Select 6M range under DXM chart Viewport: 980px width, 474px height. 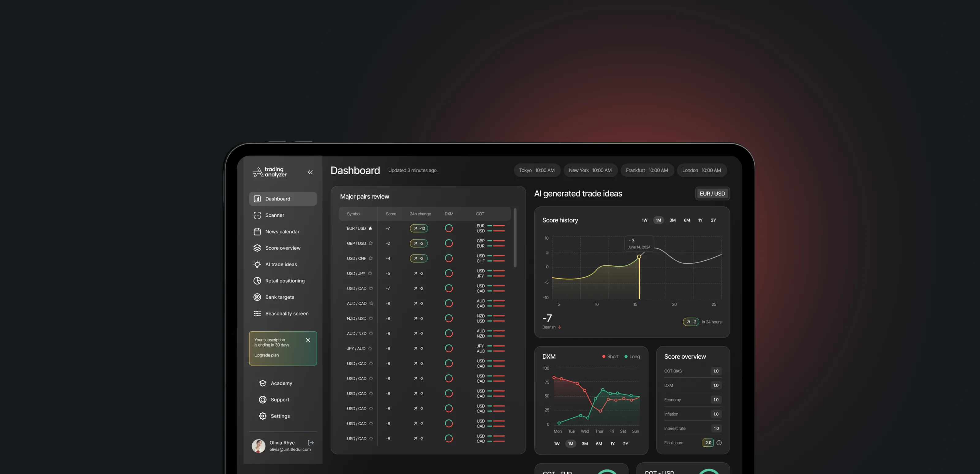click(x=599, y=444)
